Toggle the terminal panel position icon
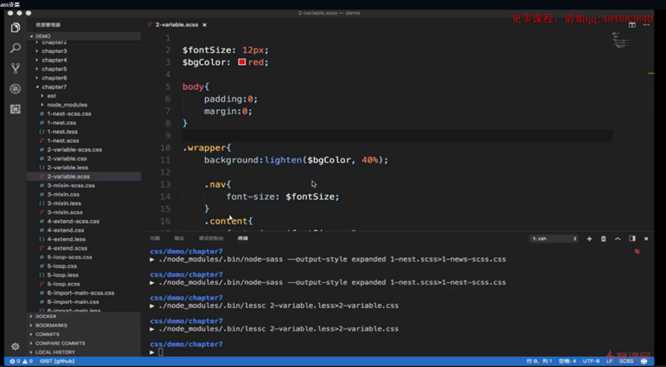This screenshot has height=367, width=666. click(632, 239)
